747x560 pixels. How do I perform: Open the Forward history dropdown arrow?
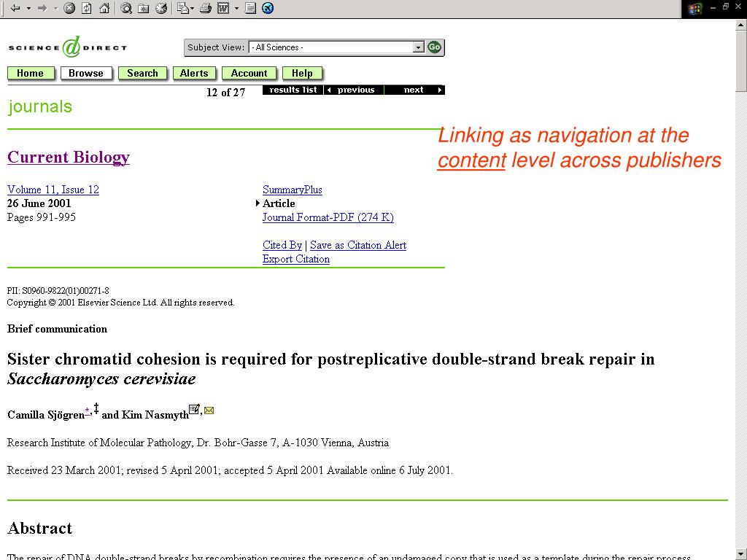(x=55, y=8)
